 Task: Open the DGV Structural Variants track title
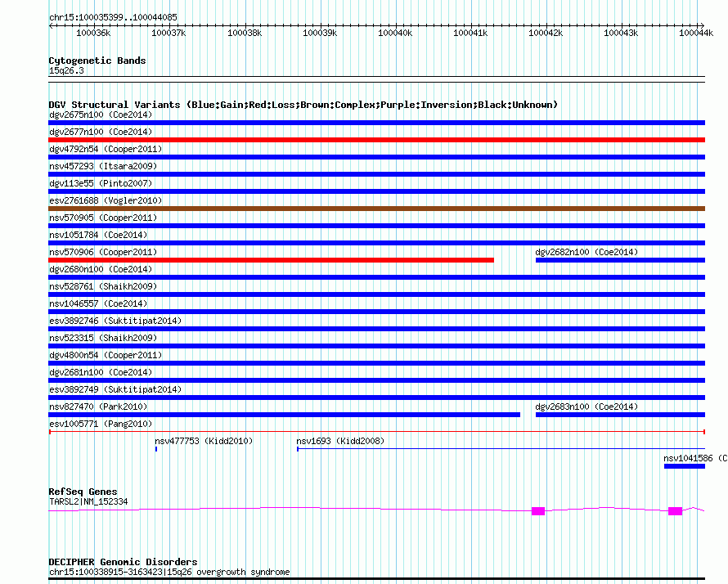[x=303, y=105]
